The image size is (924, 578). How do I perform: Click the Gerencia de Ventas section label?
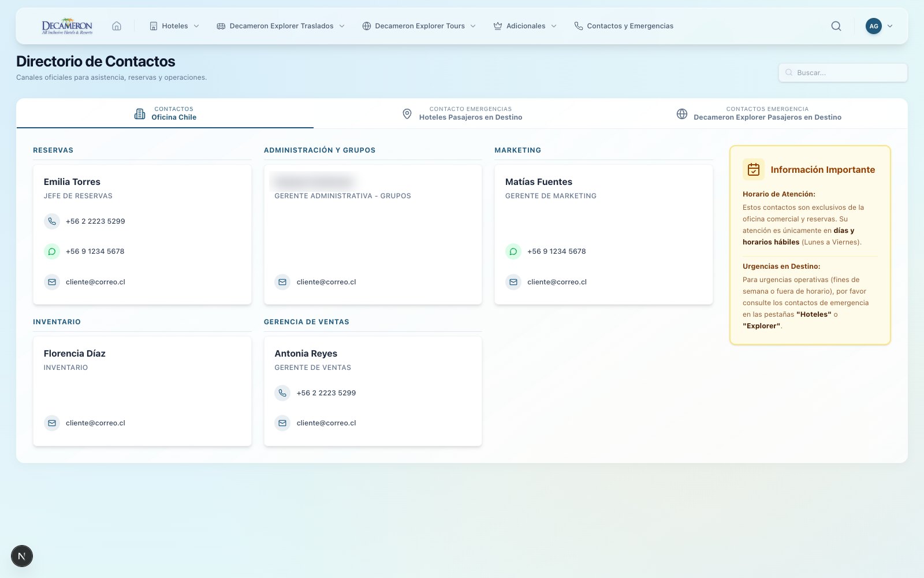(x=307, y=322)
